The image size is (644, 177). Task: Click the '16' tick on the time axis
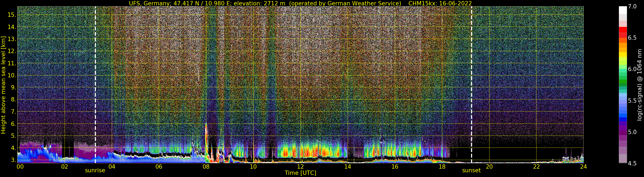pos(395,166)
